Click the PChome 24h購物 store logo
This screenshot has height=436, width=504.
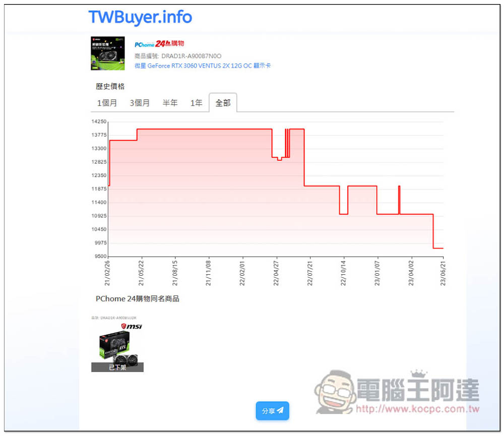[159, 44]
